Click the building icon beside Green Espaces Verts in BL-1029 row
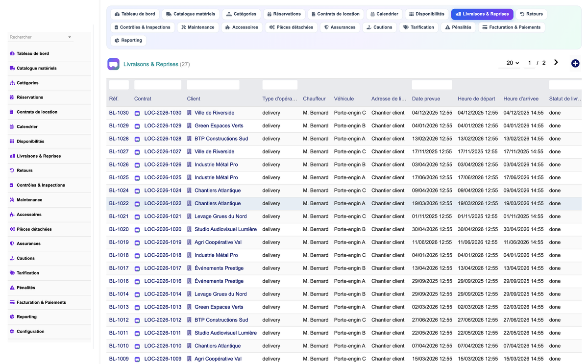588x364 pixels. click(189, 126)
